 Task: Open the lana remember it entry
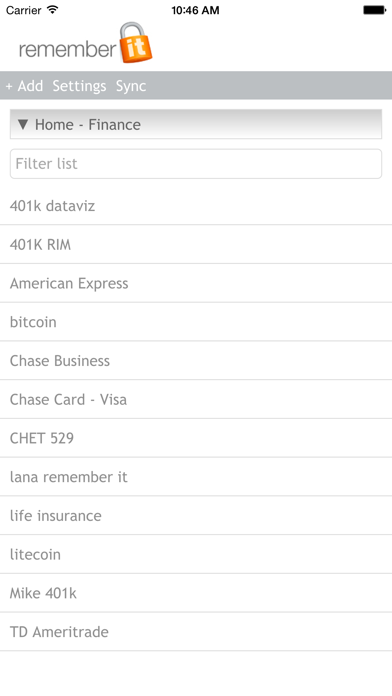196,477
